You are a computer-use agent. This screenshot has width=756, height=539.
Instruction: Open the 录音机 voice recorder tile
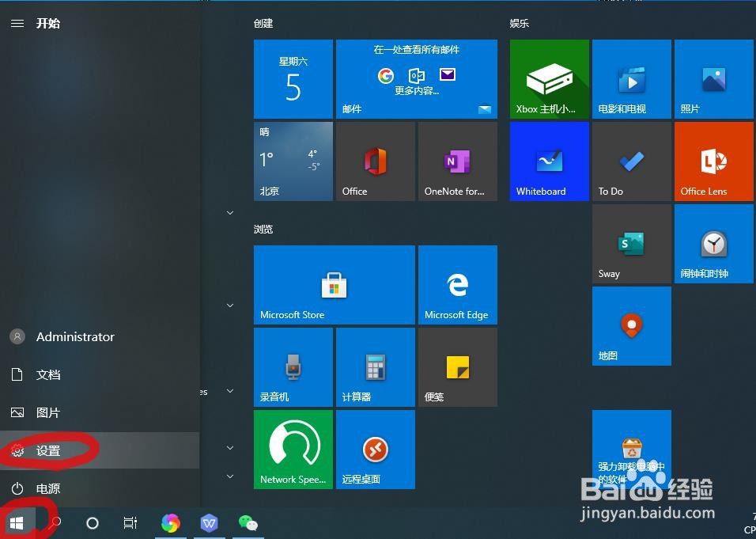(293, 367)
